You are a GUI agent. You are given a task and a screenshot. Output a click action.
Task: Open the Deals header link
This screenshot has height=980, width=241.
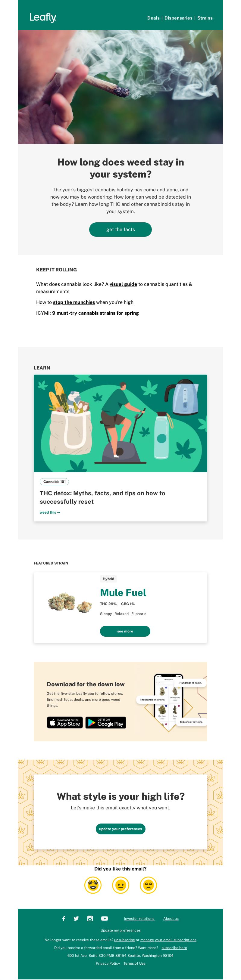pyautogui.click(x=153, y=18)
